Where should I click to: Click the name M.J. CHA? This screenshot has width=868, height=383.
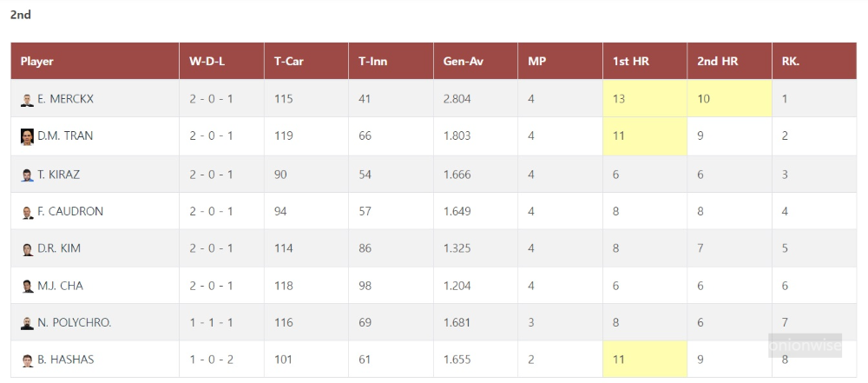click(61, 286)
